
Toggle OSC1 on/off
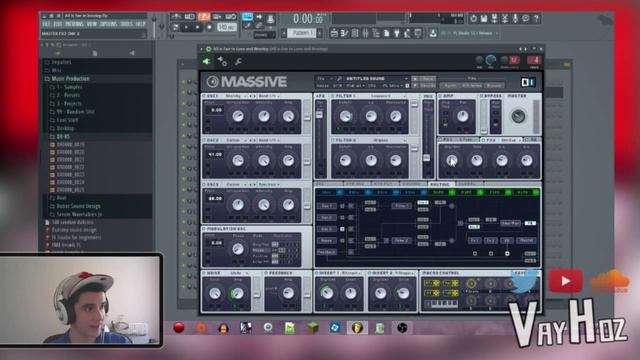[204, 96]
